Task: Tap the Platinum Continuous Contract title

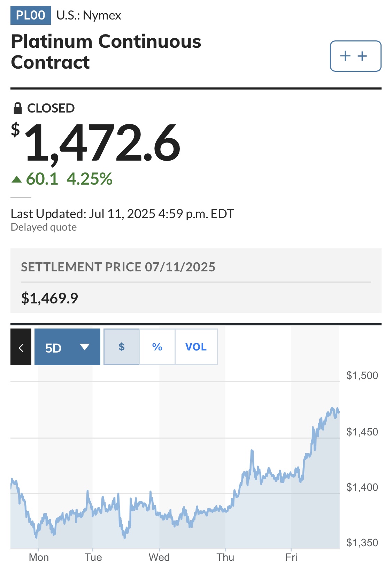Action: [106, 52]
